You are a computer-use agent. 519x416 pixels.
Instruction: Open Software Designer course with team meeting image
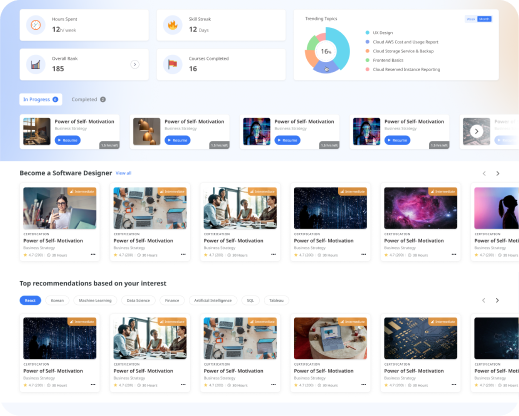pyautogui.click(x=240, y=208)
